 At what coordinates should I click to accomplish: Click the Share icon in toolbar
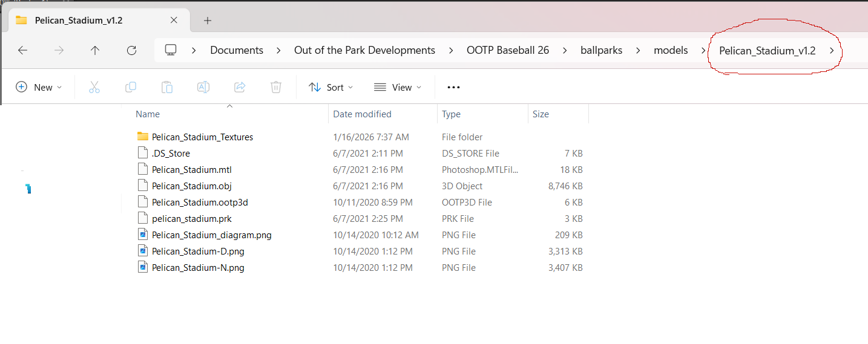239,87
